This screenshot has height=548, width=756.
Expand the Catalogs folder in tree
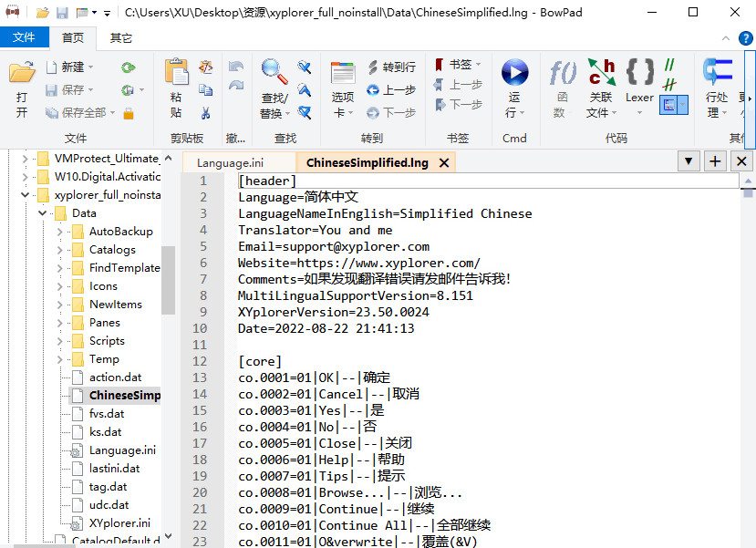(x=59, y=250)
